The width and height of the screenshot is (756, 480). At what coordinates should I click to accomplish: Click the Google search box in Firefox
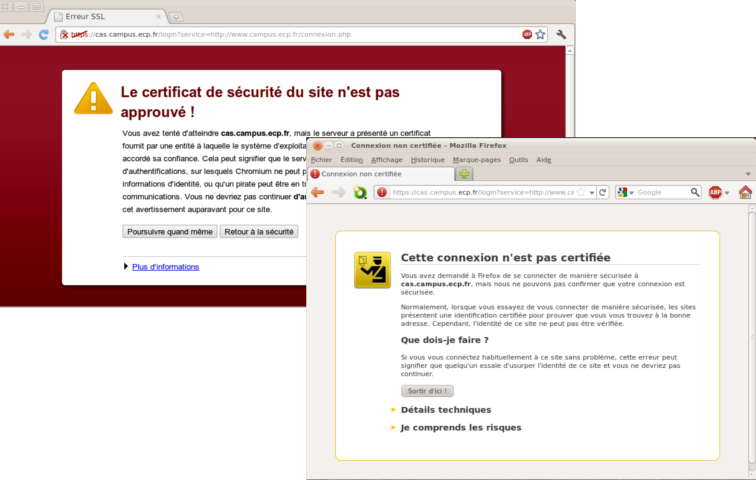(x=663, y=192)
